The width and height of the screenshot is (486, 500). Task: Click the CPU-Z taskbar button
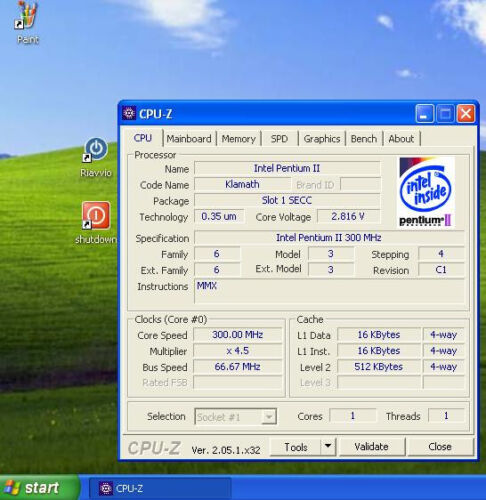click(x=160, y=489)
